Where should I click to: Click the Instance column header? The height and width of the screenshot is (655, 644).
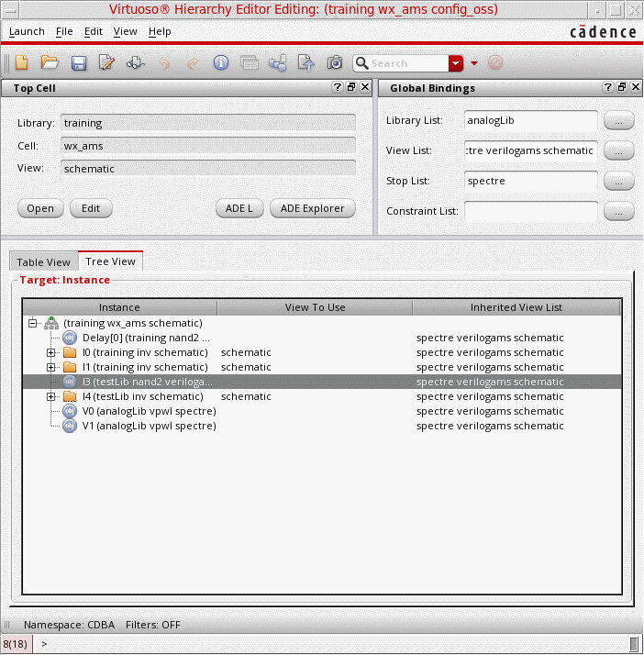point(119,307)
